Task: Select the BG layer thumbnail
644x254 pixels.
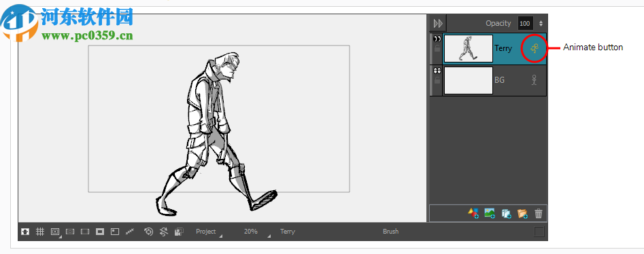Action: point(469,80)
